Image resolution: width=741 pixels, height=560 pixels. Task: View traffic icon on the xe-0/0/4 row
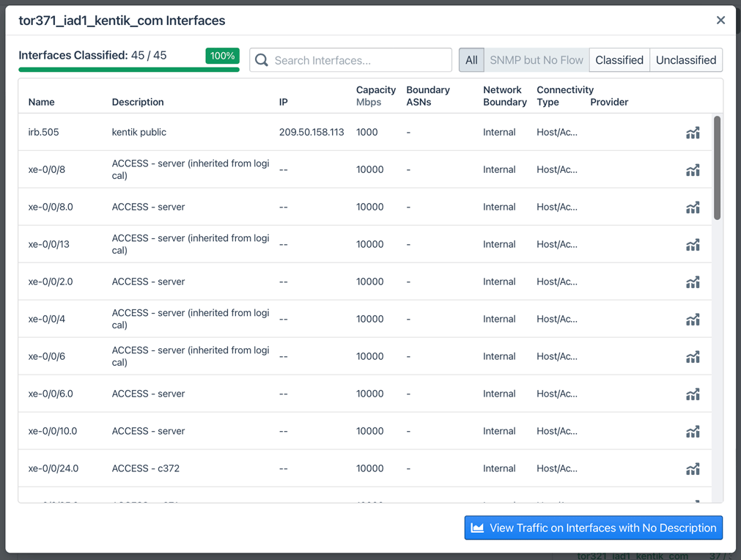[x=693, y=319]
